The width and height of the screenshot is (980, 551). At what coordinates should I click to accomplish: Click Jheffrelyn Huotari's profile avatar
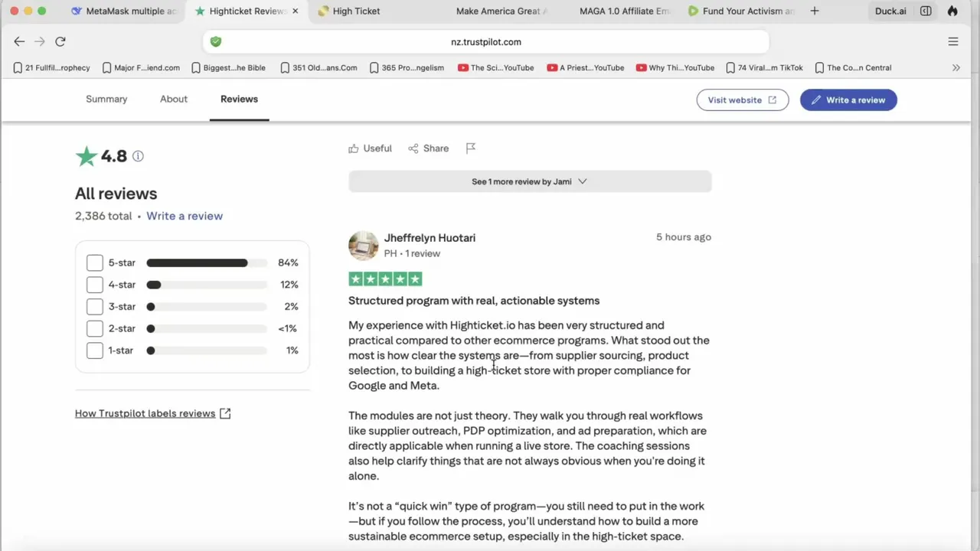pos(364,246)
